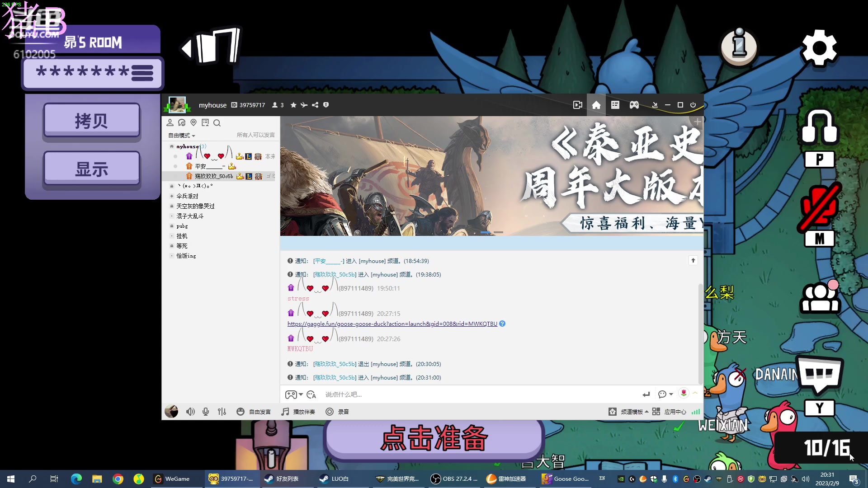Open the channel list view icon in the YY header
868x488 pixels.
click(x=615, y=105)
